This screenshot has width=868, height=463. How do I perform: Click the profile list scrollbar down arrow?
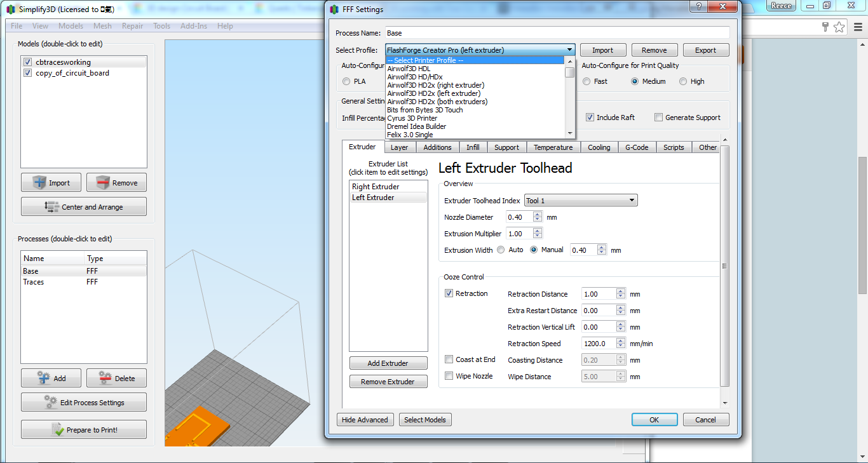point(570,133)
